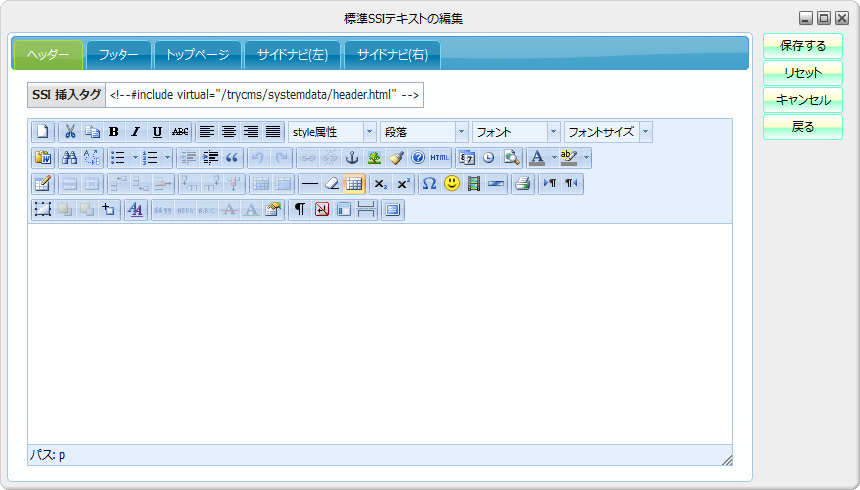This screenshot has width=860, height=490.
Task: Open the find binoculars tool
Action: [x=70, y=158]
